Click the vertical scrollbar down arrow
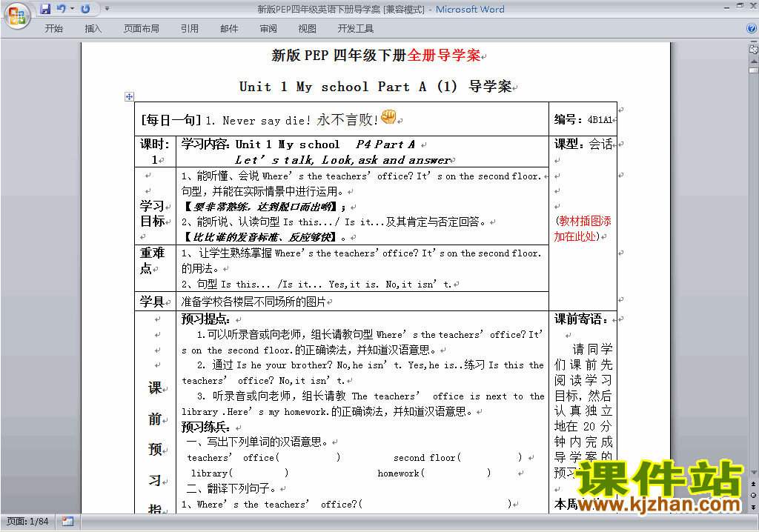This screenshot has width=759, height=532. click(x=754, y=473)
